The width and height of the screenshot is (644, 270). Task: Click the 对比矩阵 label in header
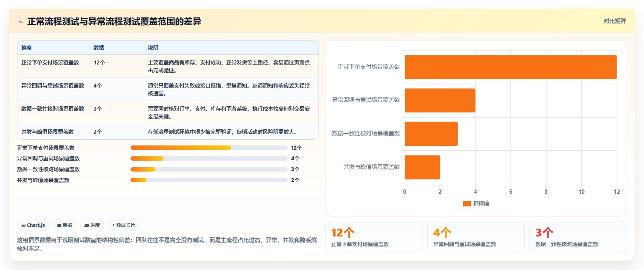[614, 21]
